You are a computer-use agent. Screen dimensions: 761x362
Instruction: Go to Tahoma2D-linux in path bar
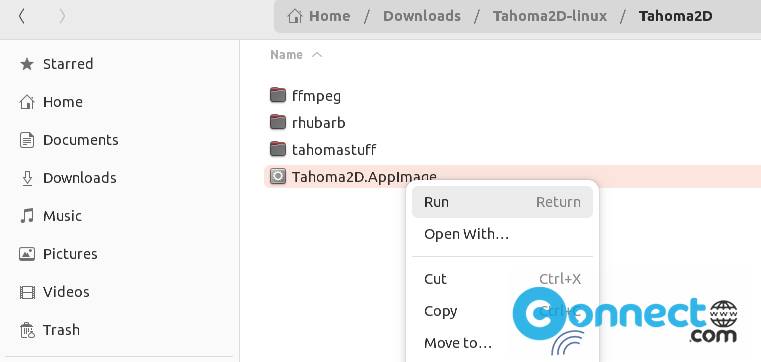pyautogui.click(x=550, y=16)
